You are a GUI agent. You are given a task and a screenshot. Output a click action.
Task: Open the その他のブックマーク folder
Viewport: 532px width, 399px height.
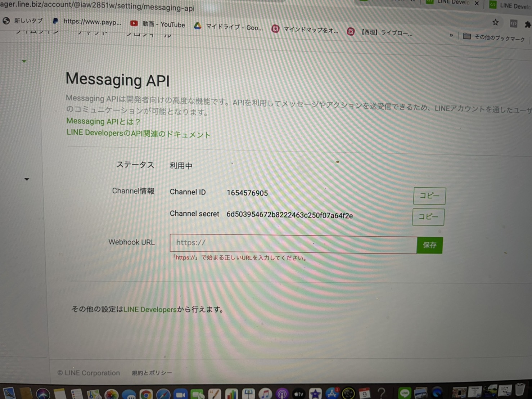(494, 37)
